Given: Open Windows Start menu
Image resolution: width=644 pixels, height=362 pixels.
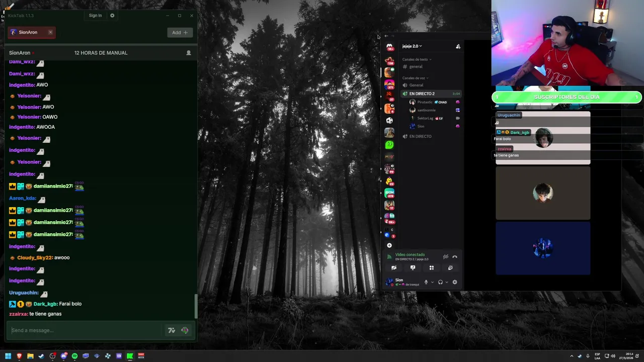Looking at the screenshot, I should pos(8,356).
